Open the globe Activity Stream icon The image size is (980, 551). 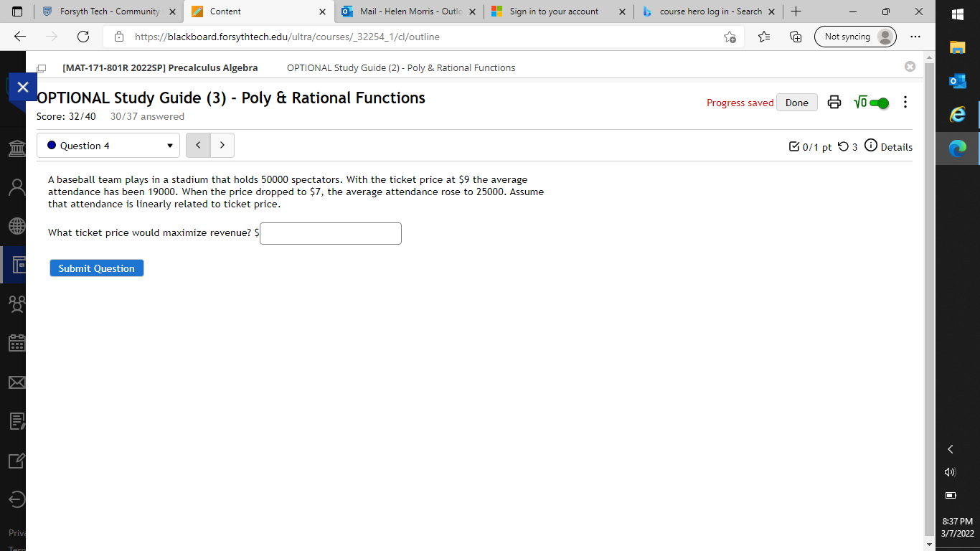click(16, 226)
